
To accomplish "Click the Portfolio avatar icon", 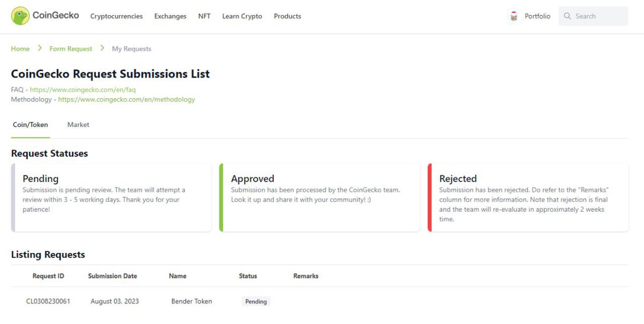I will pos(514,17).
